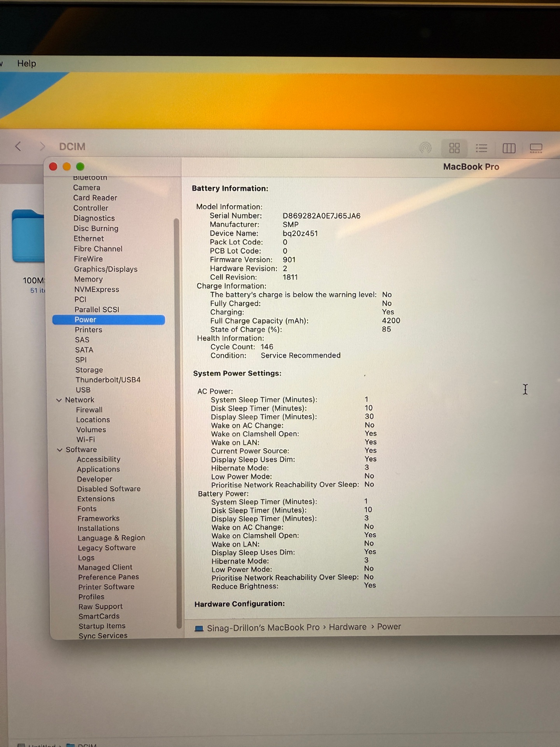This screenshot has height=747, width=560.
Task: Select SATA in the sidebar
Action: tap(84, 350)
